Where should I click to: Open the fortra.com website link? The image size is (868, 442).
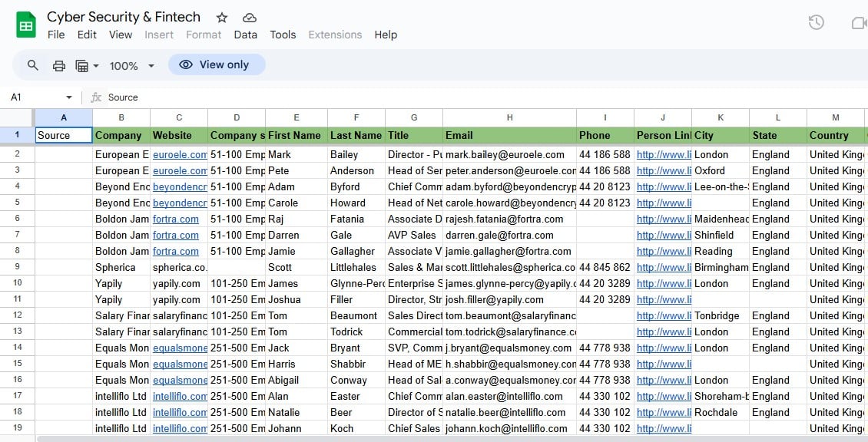coord(176,219)
